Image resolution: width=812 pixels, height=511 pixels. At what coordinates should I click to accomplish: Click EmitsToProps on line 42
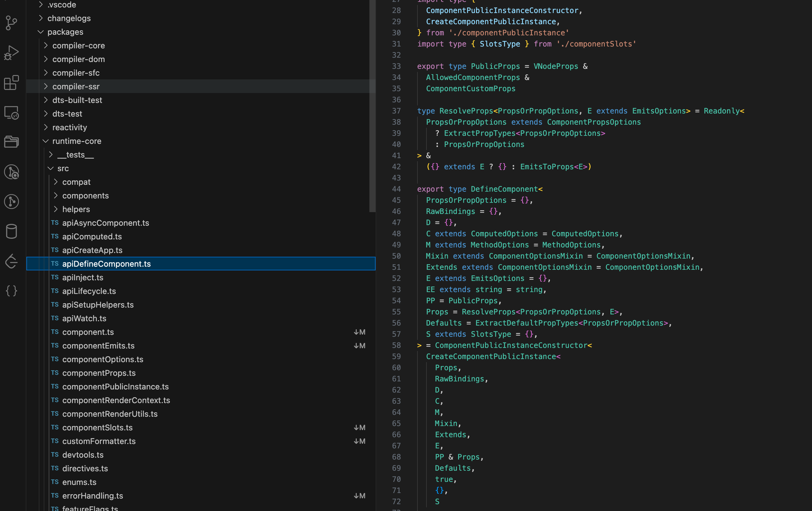pos(547,167)
